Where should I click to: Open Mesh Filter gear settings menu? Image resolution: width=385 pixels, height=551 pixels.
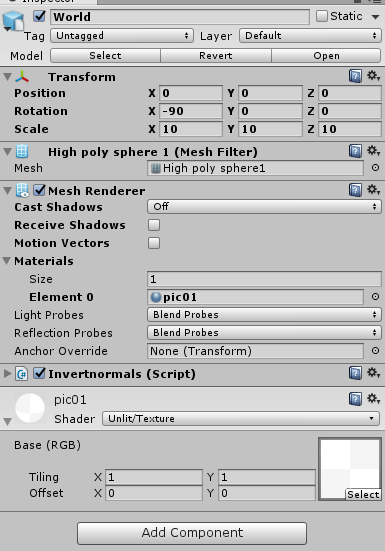tap(373, 151)
